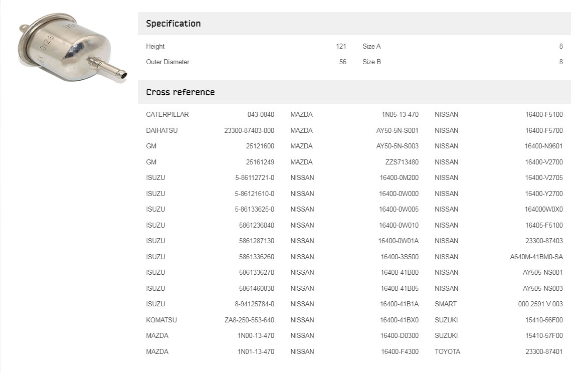588x373 pixels.
Task: Select Nissan part number 16400-41B00
Action: click(x=400, y=273)
